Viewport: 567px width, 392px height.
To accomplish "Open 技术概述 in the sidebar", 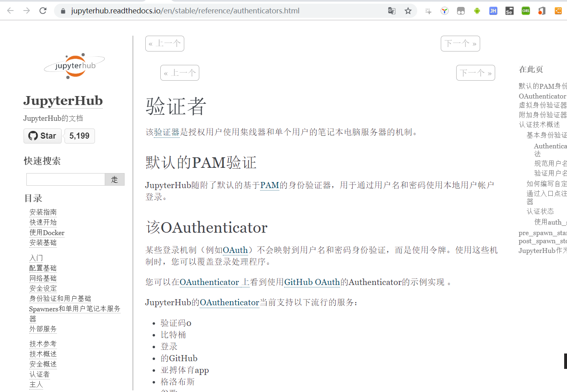I will 43,354.
